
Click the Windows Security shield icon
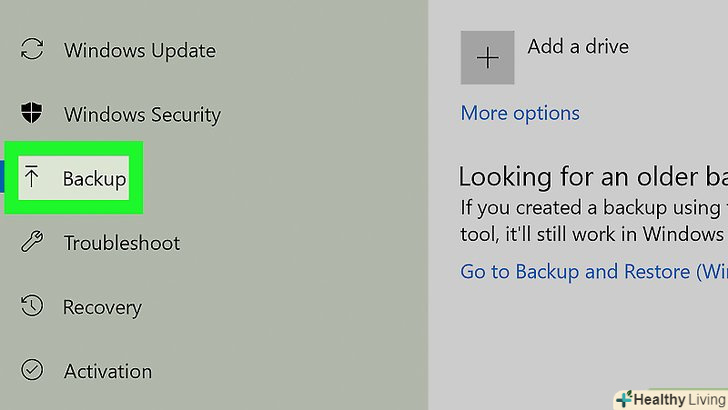32,114
